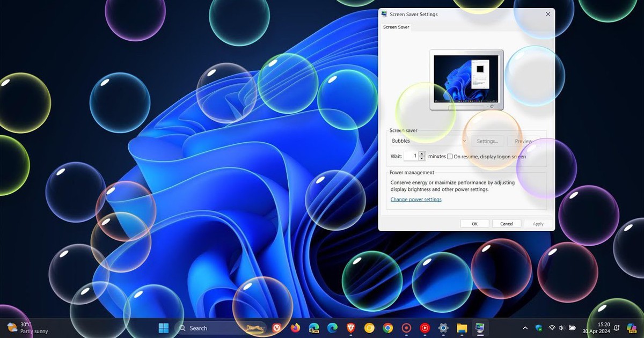Viewport: 644px width, 338px height.
Task: Open the volume control in the system tray
Action: click(x=561, y=328)
